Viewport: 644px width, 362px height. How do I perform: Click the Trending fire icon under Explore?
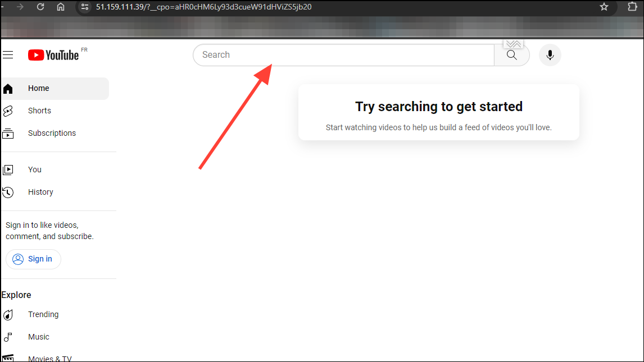(8, 314)
